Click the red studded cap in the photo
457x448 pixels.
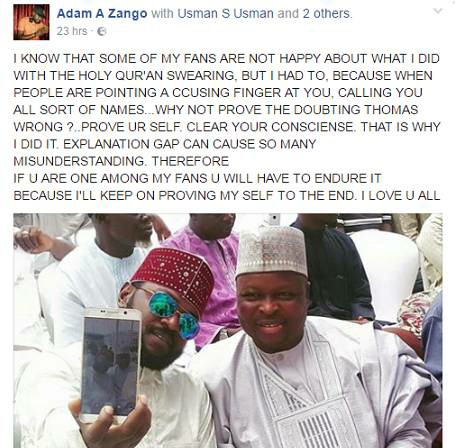[x=174, y=273]
